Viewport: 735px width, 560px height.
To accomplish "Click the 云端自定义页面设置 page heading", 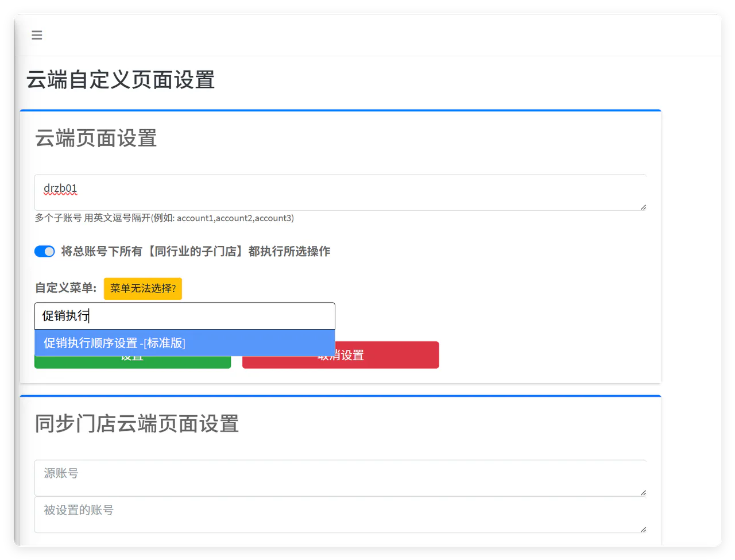I will tap(121, 80).
